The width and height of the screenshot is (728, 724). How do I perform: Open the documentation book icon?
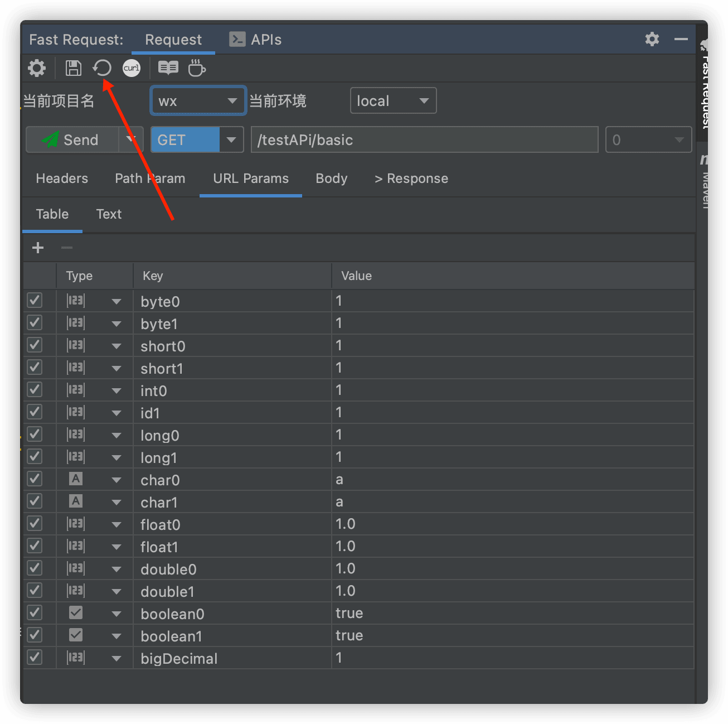168,68
